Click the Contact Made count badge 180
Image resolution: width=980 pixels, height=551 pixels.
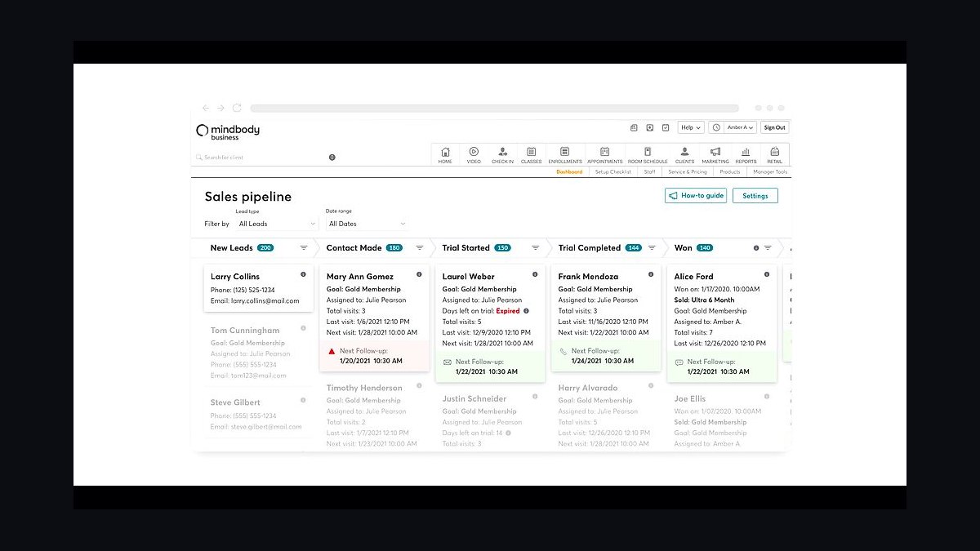click(x=394, y=248)
